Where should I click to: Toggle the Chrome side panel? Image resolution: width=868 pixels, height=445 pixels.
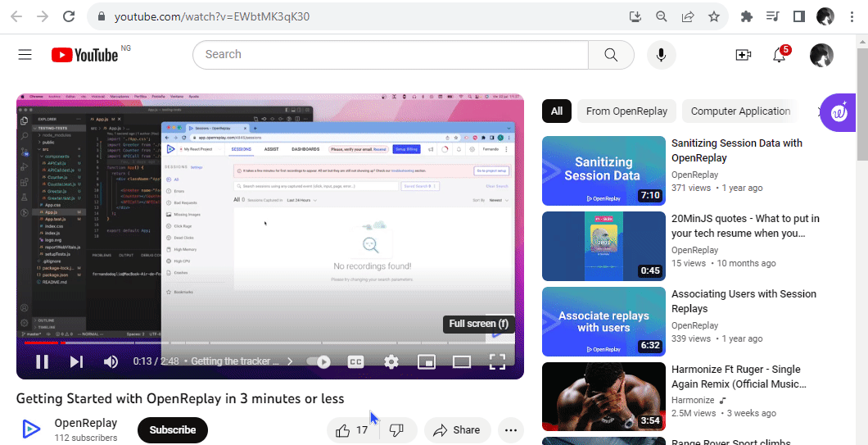click(798, 16)
